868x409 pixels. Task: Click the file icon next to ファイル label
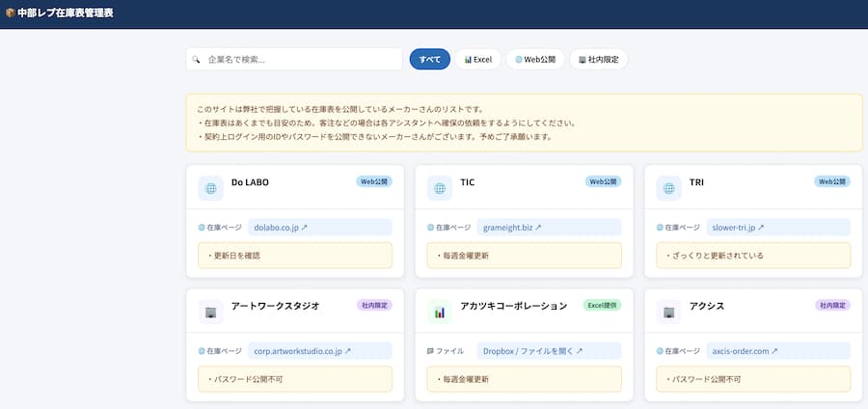click(431, 351)
